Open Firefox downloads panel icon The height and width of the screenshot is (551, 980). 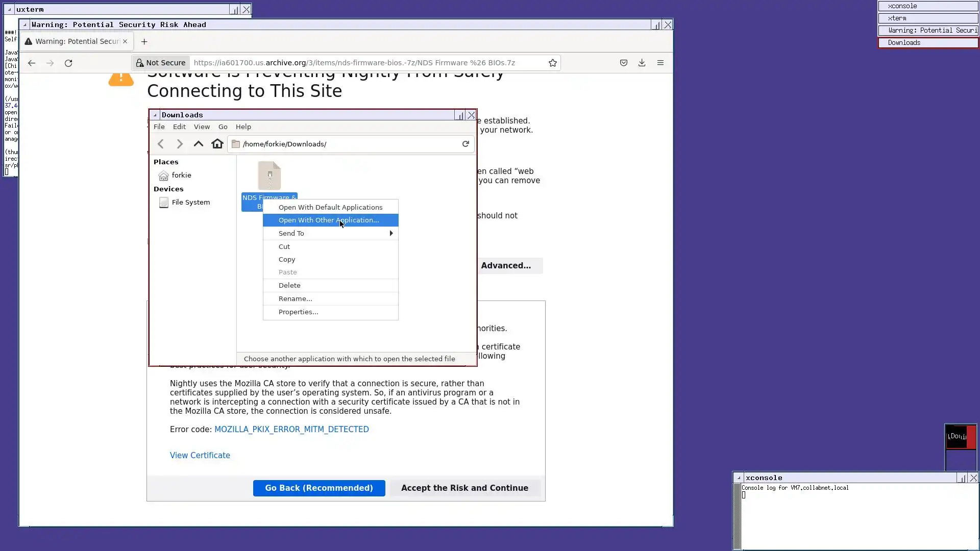coord(642,63)
